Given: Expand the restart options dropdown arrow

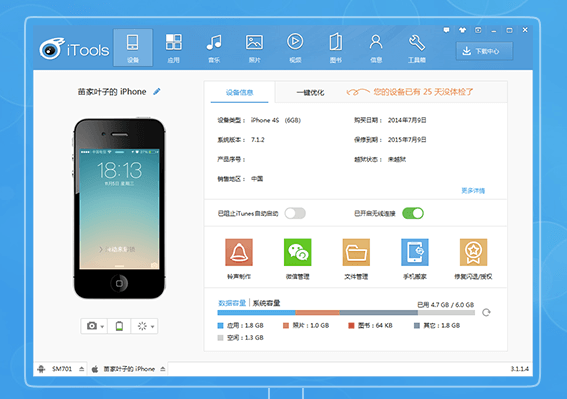Looking at the screenshot, I should click(153, 327).
